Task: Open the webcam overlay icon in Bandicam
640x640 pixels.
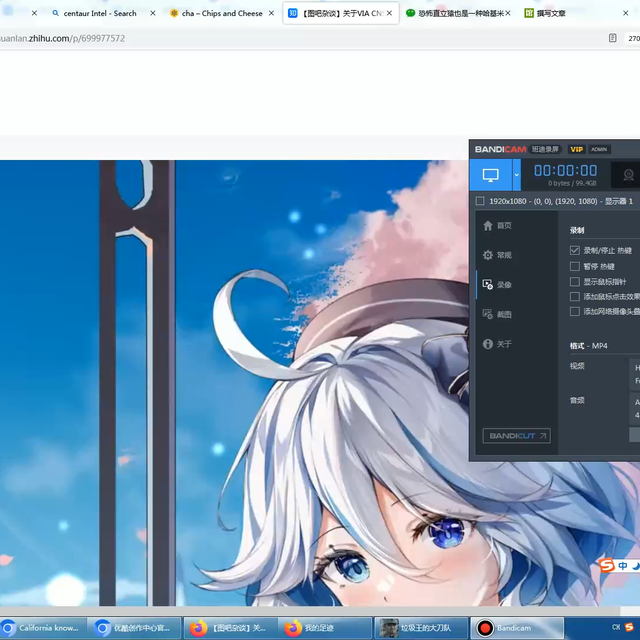Action: pyautogui.click(x=627, y=175)
